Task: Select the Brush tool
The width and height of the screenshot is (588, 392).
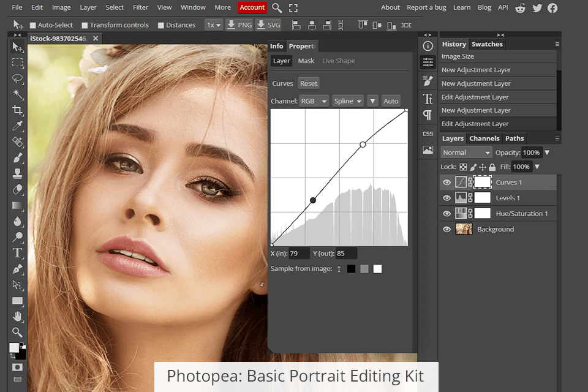Action: tap(17, 157)
